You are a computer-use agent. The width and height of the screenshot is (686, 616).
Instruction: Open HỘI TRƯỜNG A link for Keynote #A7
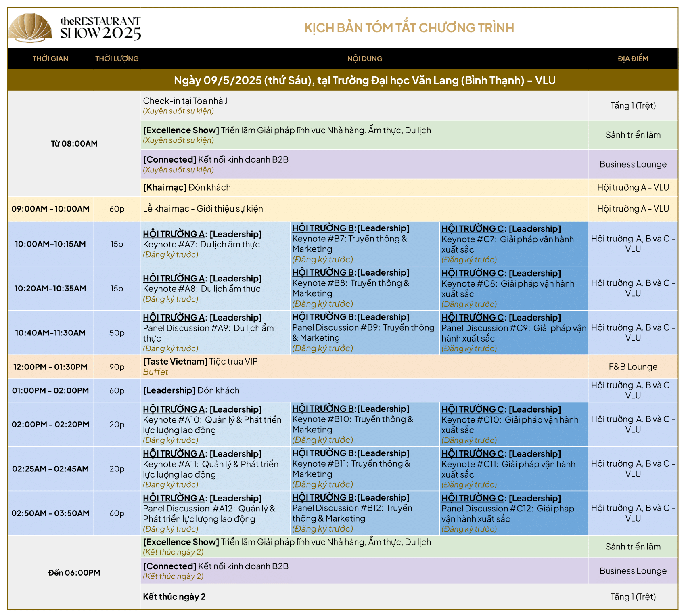(174, 234)
